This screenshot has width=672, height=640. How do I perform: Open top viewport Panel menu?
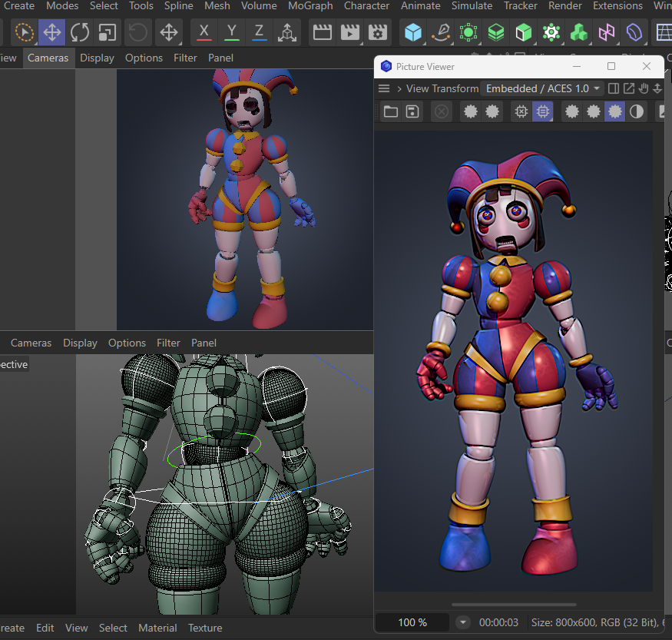220,58
